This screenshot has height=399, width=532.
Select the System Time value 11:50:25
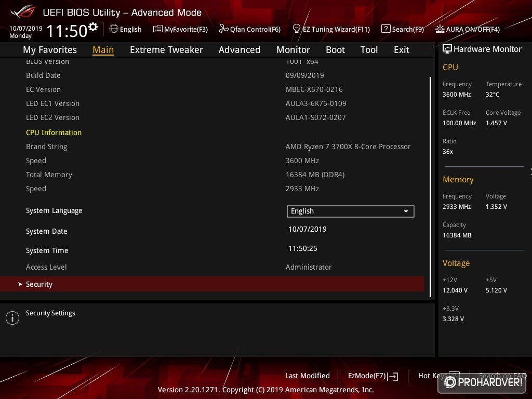coord(303,249)
